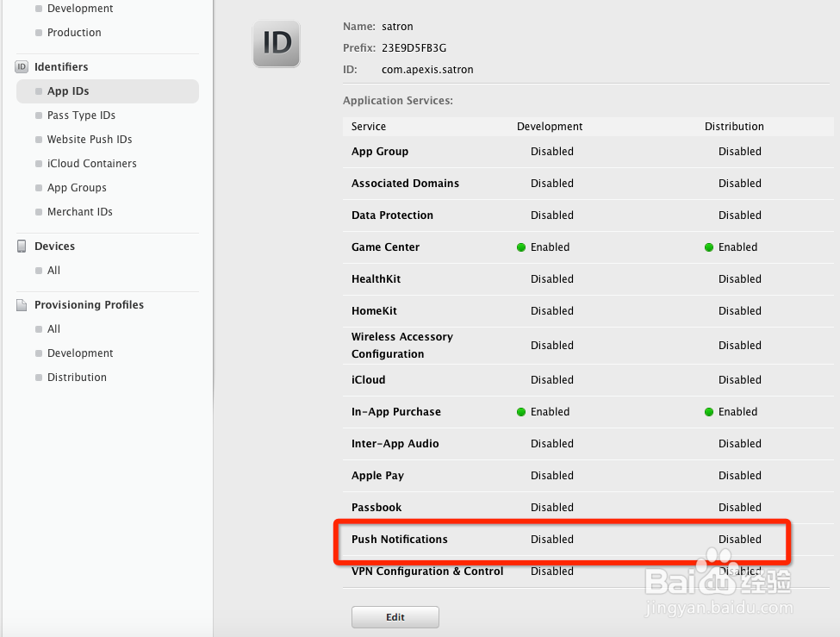Image resolution: width=840 pixels, height=637 pixels.
Task: Click the Associated Domains service label
Action: 405,184
